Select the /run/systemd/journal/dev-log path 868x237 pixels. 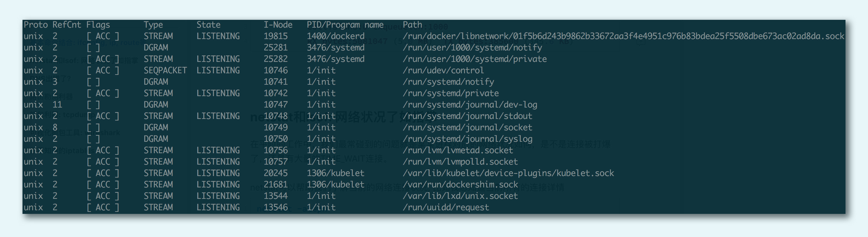470,105
